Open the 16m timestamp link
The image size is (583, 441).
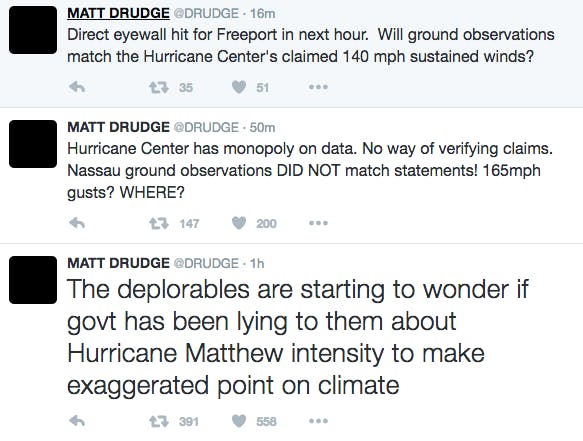pos(262,14)
